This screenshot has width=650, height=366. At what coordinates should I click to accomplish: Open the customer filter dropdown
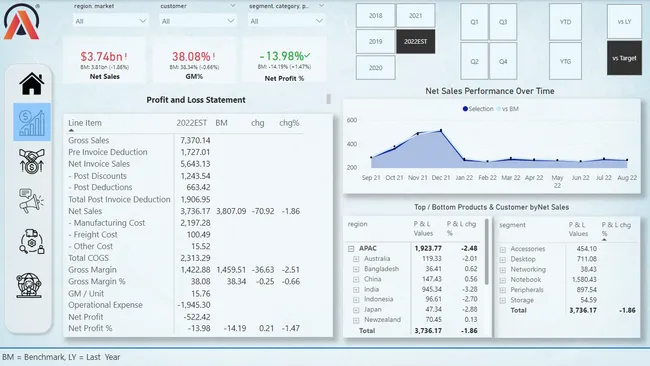tap(198, 21)
